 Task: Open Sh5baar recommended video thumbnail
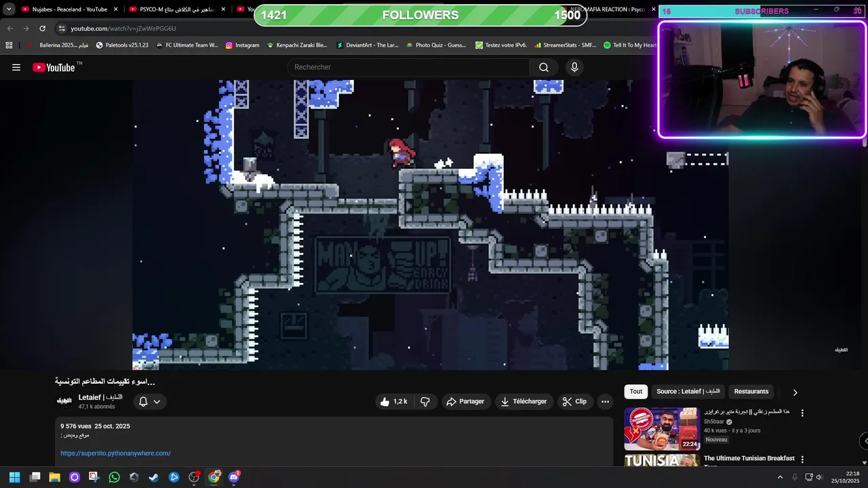coord(662,429)
